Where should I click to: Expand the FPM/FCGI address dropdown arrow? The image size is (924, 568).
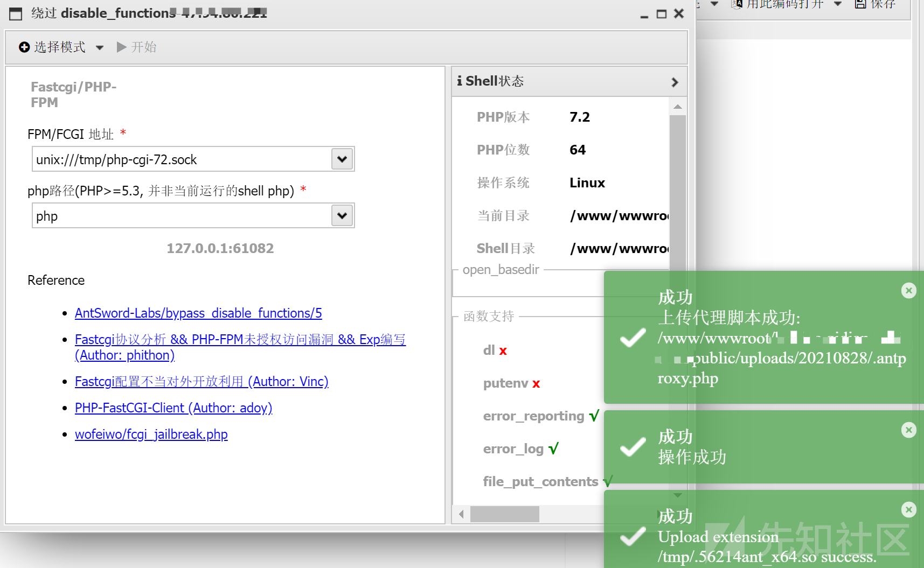pos(342,159)
